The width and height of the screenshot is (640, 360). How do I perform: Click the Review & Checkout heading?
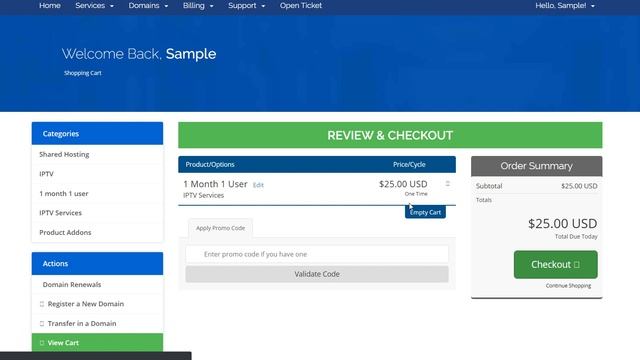coord(390,136)
